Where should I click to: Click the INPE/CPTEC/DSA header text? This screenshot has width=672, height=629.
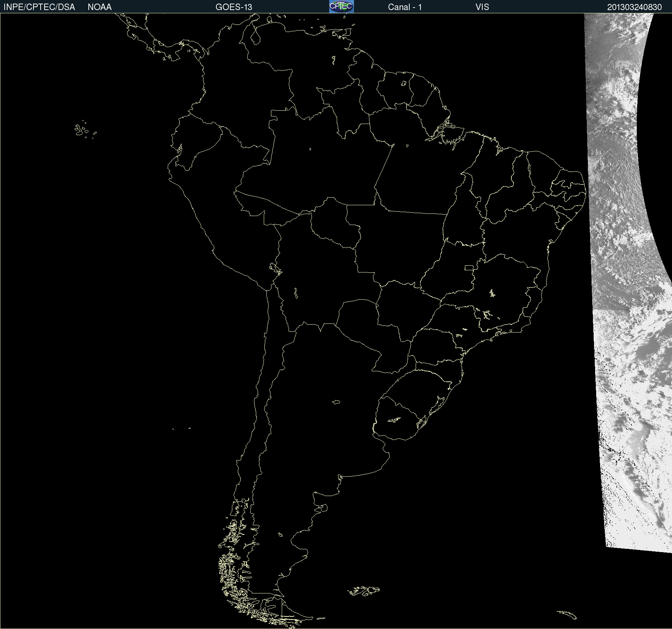pos(39,7)
